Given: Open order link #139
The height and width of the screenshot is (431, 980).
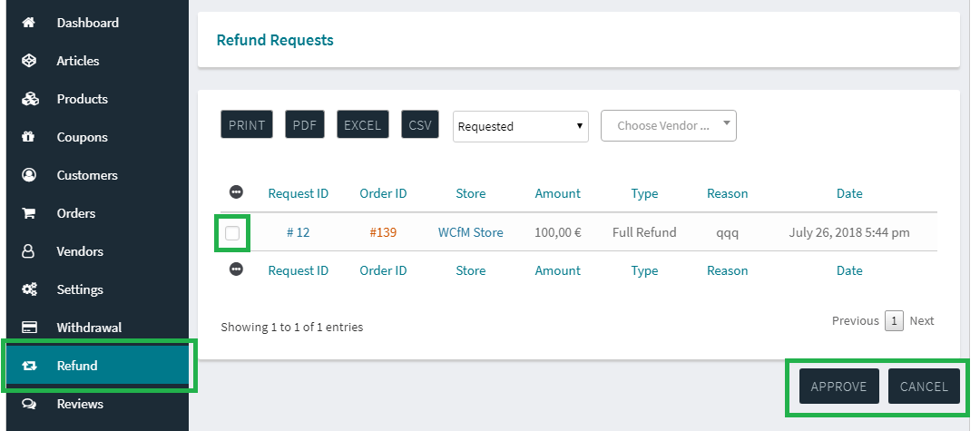Looking at the screenshot, I should click(x=383, y=232).
